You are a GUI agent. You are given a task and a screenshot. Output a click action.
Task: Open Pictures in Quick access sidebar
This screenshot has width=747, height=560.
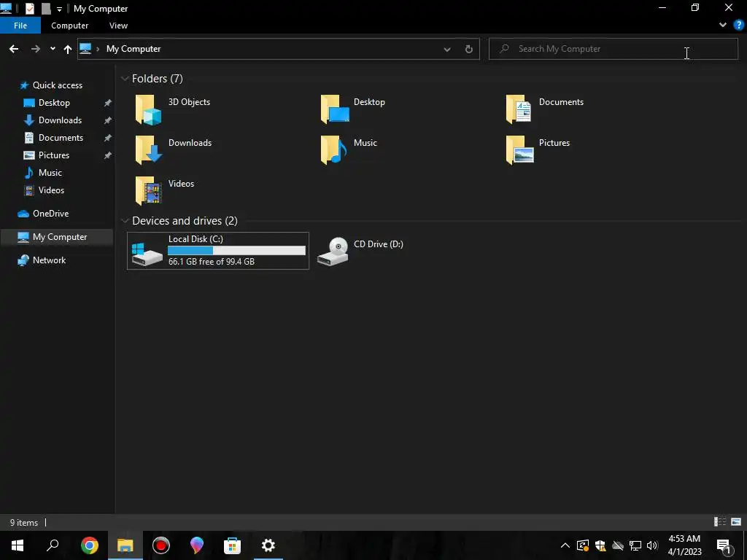tap(54, 155)
